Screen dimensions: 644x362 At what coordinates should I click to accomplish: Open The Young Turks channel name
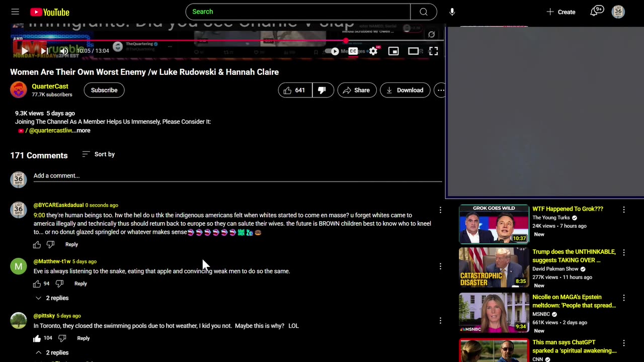551,218
